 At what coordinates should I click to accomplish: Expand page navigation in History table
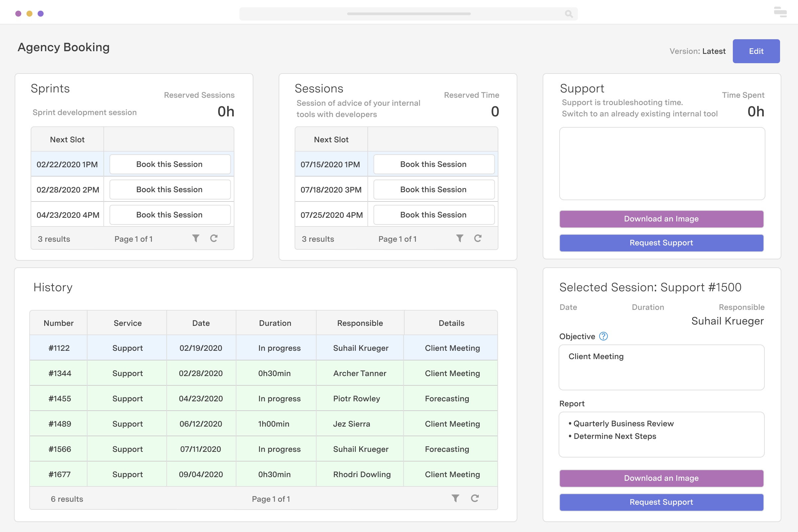[271, 499]
